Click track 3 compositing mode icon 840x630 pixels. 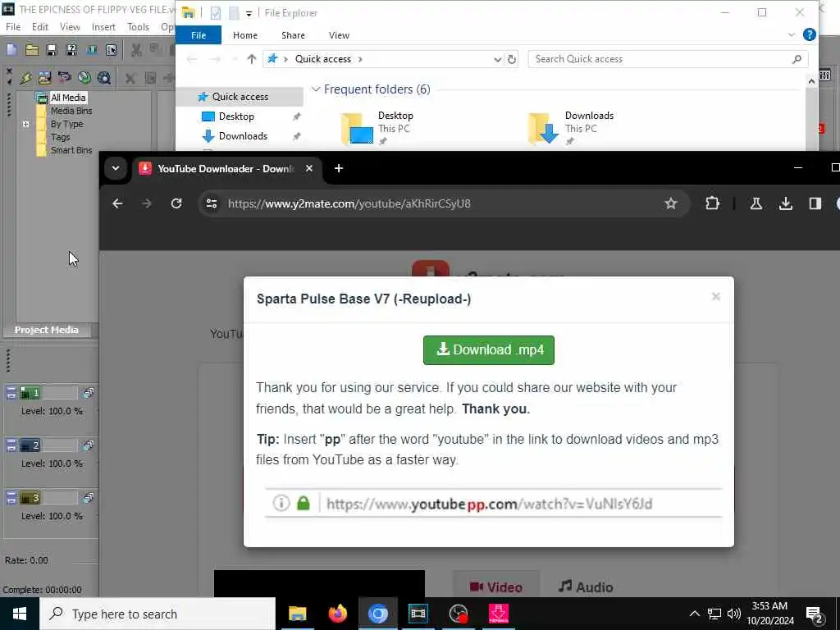(89, 498)
